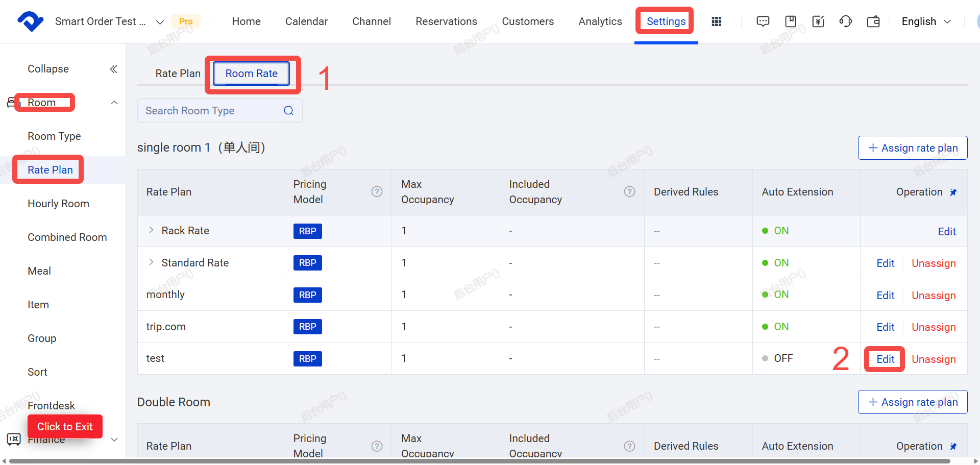Click the Pro badge
The height and width of the screenshot is (465, 980).
pos(186,21)
